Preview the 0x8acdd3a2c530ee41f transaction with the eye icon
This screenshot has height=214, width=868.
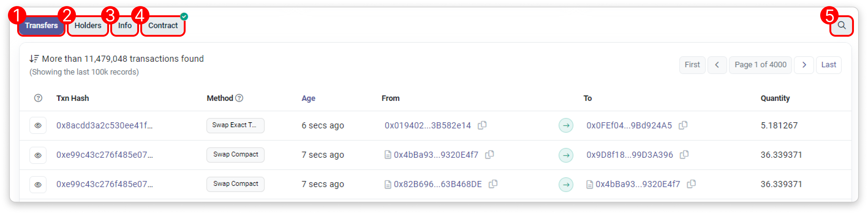(x=38, y=126)
